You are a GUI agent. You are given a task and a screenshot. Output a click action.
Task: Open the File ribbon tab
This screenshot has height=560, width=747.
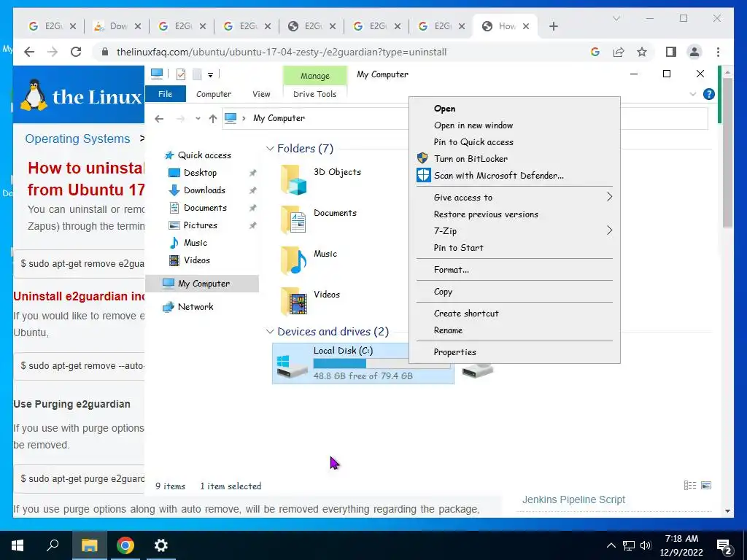click(166, 94)
